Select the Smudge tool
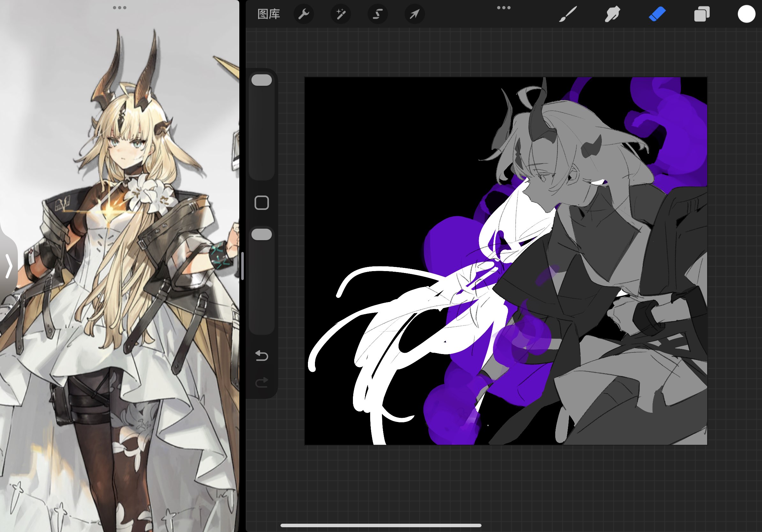The height and width of the screenshot is (532, 762). tap(612, 14)
